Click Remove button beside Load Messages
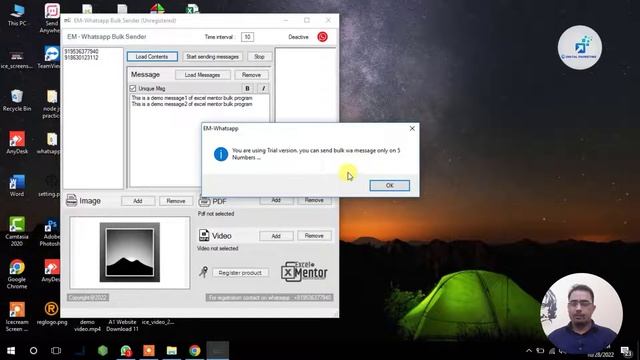This screenshot has width=640, height=360. click(251, 75)
